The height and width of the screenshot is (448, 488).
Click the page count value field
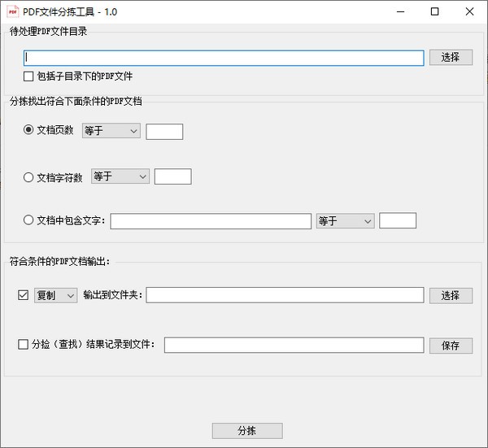[164, 132]
